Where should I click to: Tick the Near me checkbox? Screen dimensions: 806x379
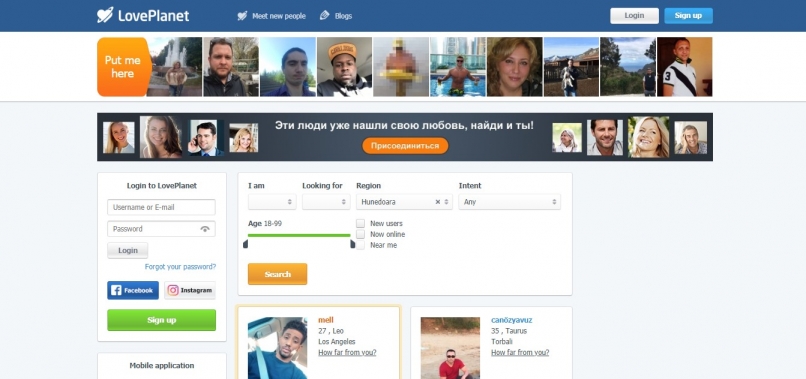click(x=360, y=245)
